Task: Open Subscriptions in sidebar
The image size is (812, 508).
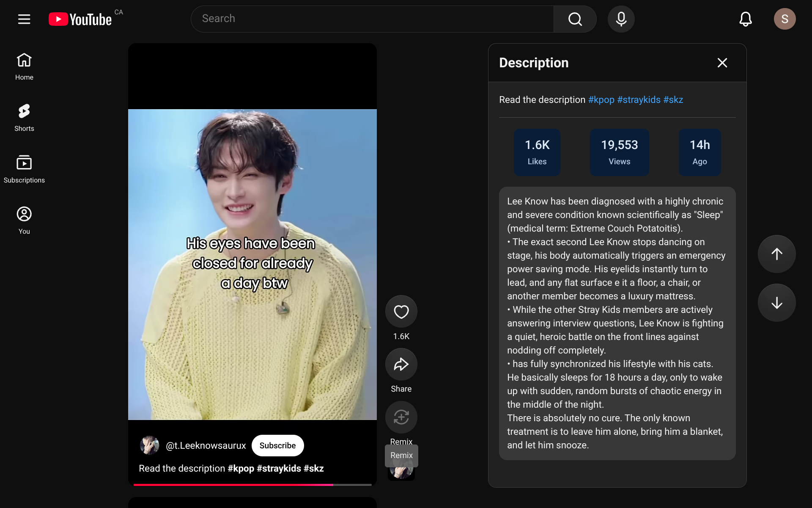Action: [x=24, y=169]
